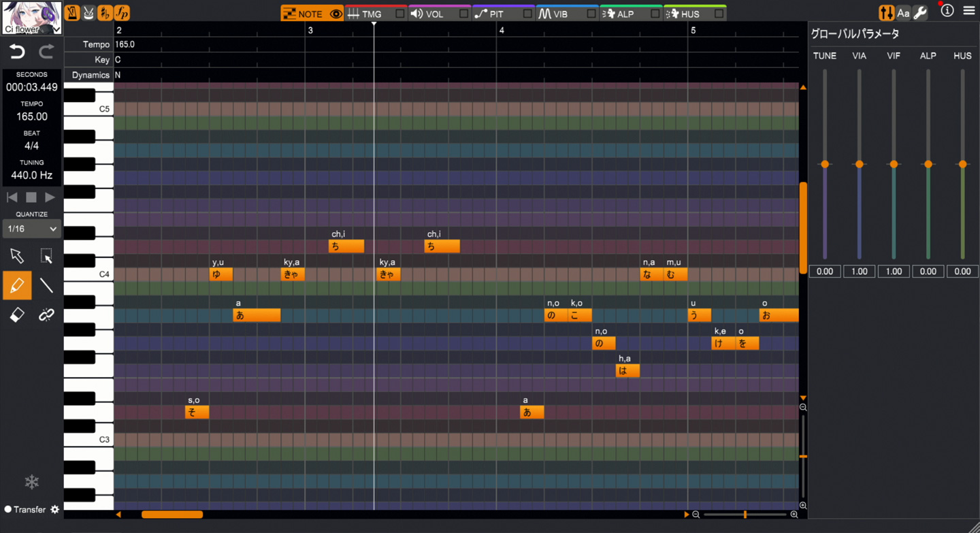Toggle NOTE visibility eye icon
The height and width of the screenshot is (533, 980).
(x=336, y=14)
